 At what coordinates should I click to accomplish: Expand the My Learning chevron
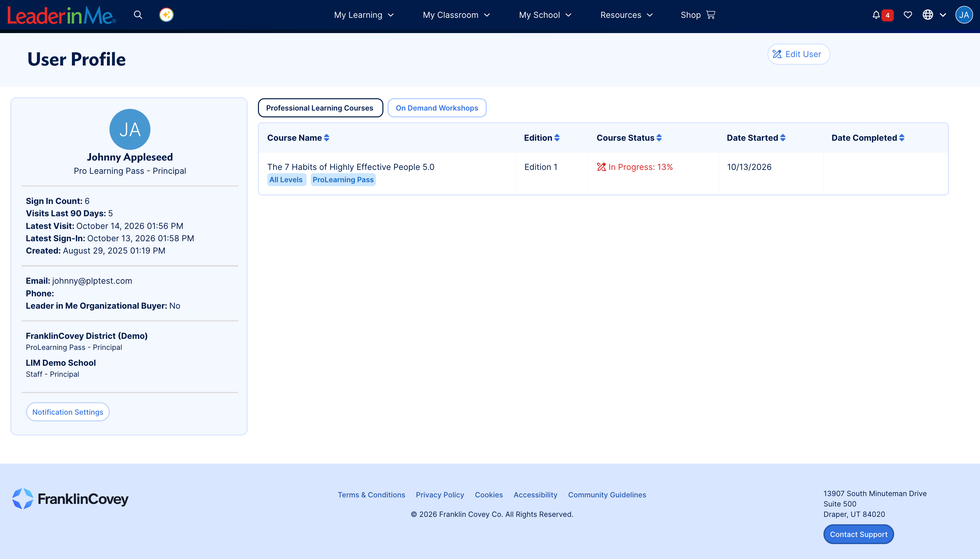pos(391,15)
